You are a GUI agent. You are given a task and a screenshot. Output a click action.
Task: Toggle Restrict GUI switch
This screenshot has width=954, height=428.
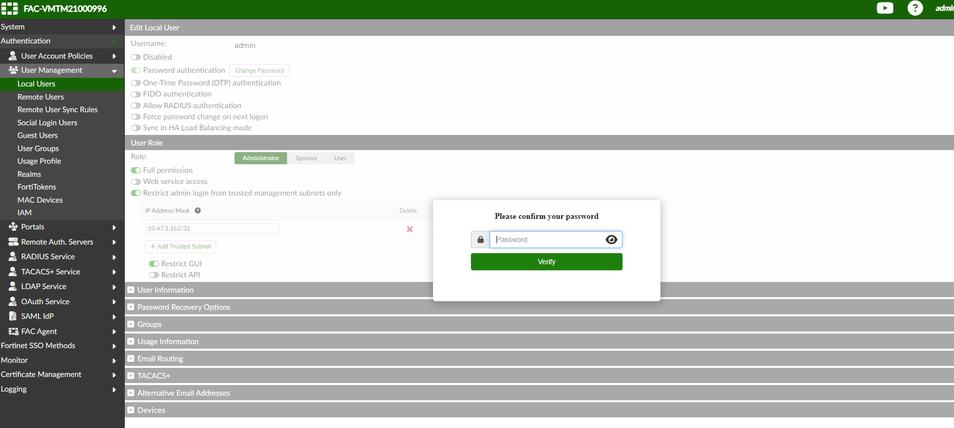tap(154, 264)
